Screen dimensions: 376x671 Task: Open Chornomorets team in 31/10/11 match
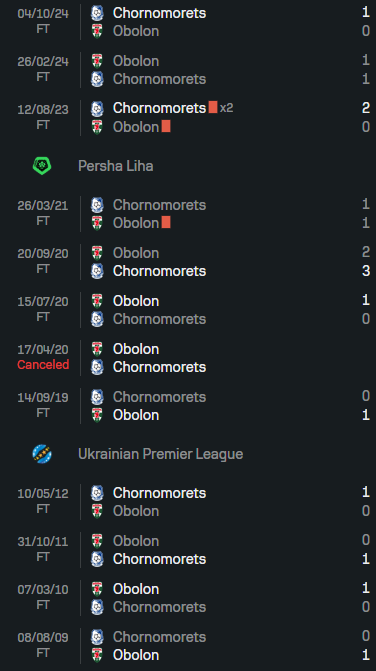(x=160, y=559)
